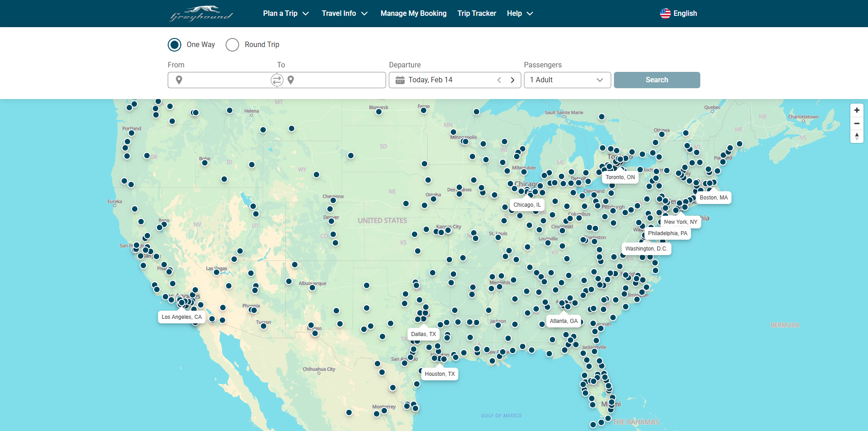Open the Passengers 1 Adult dropdown
The image size is (868, 431).
pos(567,80)
